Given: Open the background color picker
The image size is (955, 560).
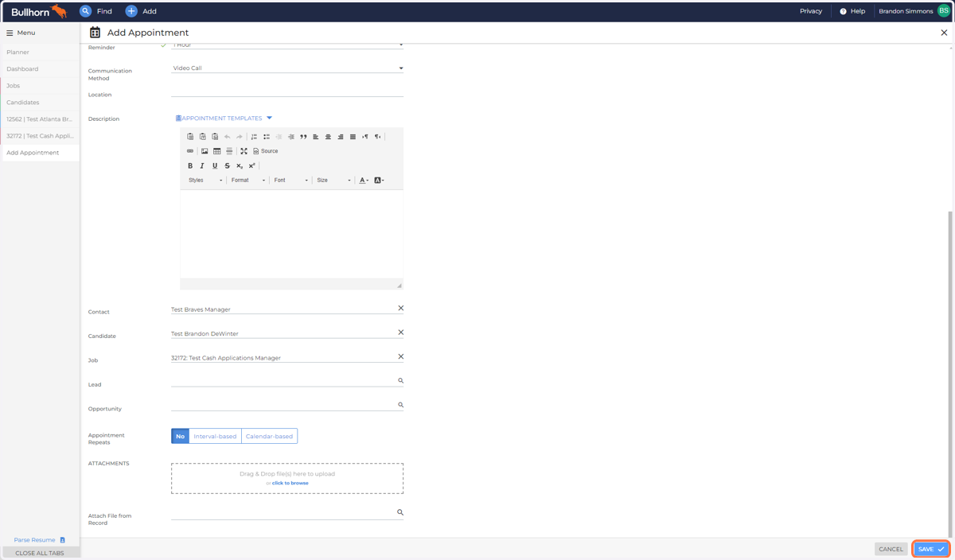Looking at the screenshot, I should point(379,181).
